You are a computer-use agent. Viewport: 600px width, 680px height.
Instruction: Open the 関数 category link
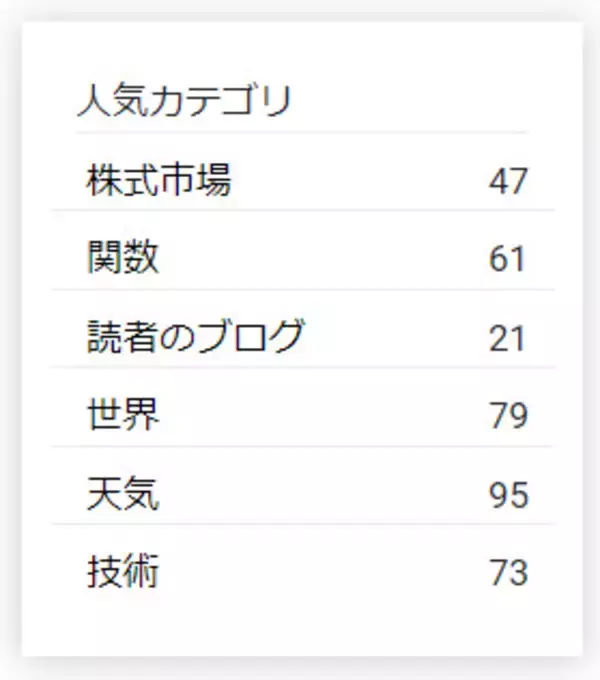point(123,259)
